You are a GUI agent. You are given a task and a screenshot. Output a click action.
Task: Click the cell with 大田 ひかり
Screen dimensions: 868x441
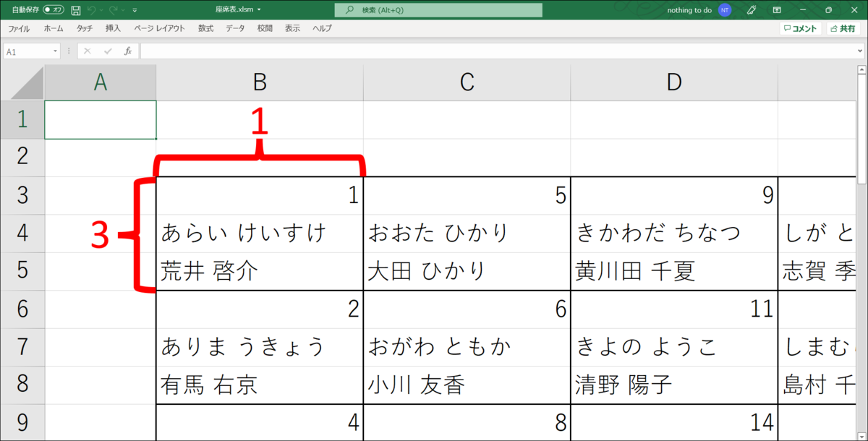tap(467, 271)
